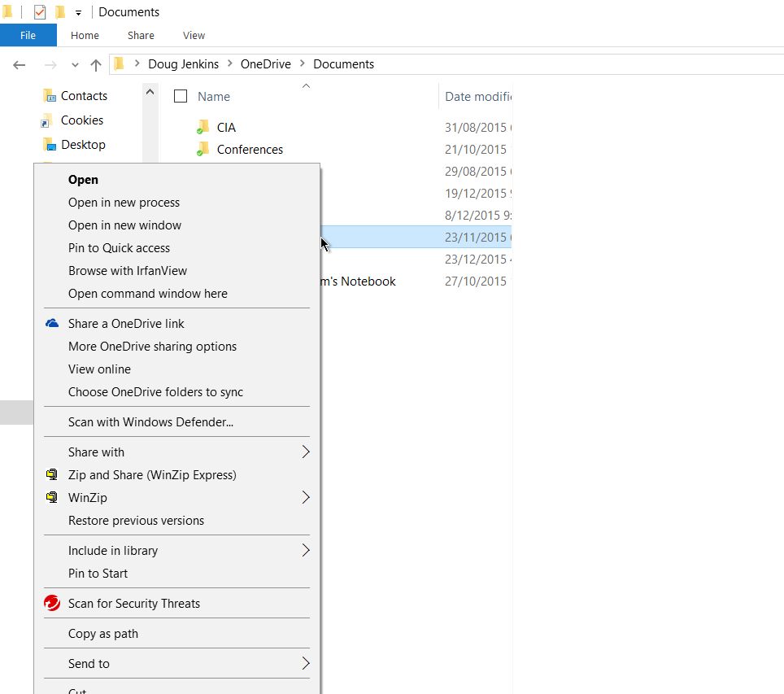Open the CIA folder icon in file list
Viewport: 784px width, 694px height.
pyautogui.click(x=203, y=127)
